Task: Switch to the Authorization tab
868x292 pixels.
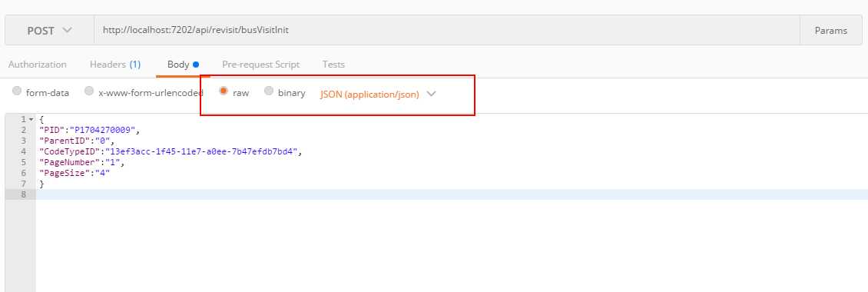Action: pyautogui.click(x=37, y=65)
